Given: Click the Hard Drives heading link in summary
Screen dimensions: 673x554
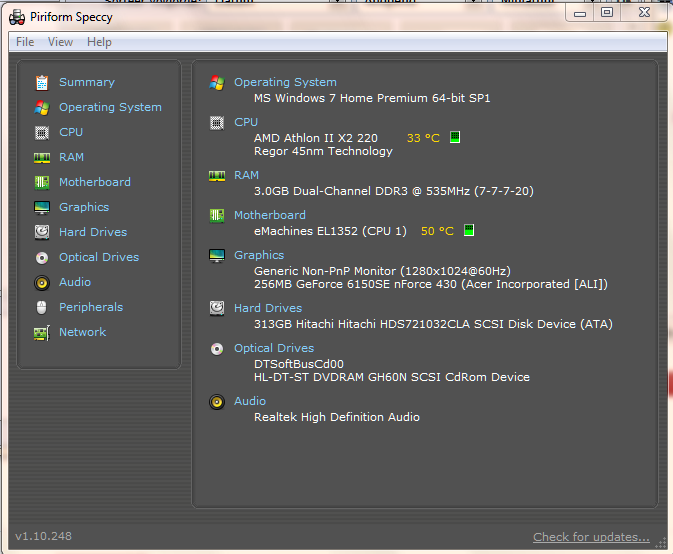Looking at the screenshot, I should (268, 308).
